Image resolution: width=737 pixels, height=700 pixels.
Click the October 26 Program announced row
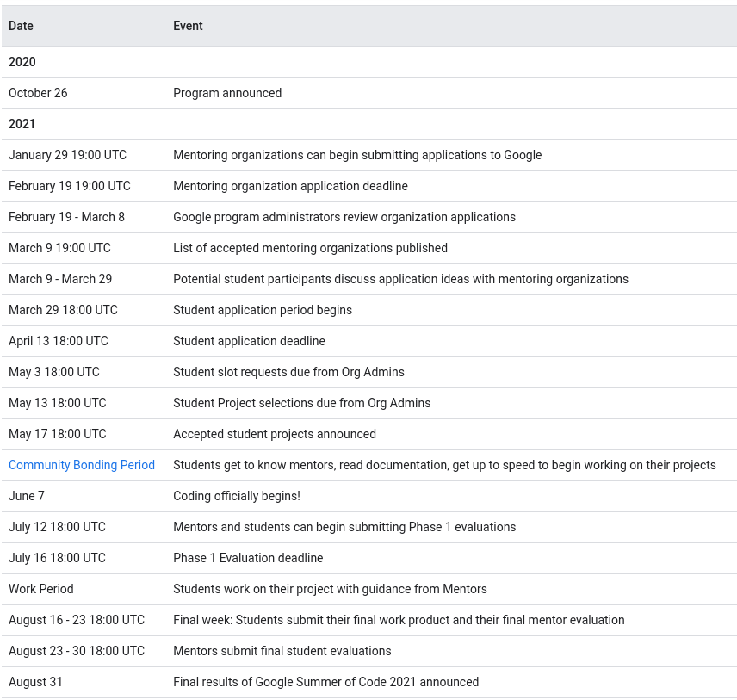227,93
